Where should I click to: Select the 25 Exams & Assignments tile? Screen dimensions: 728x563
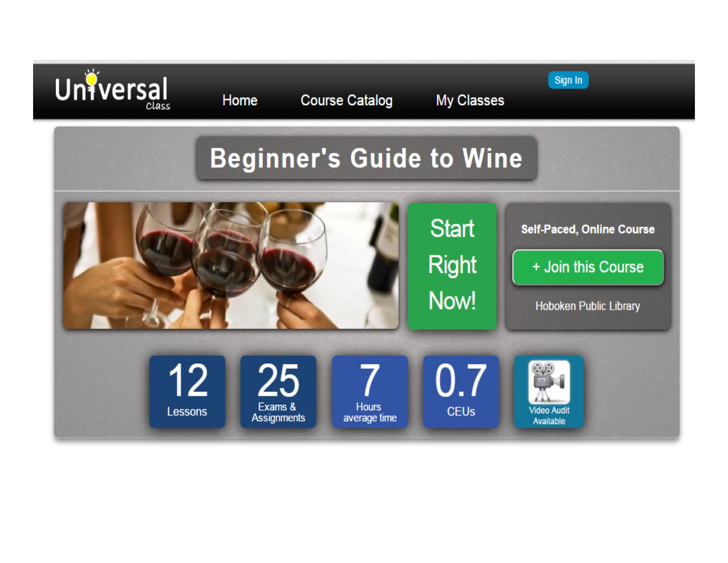click(x=278, y=392)
